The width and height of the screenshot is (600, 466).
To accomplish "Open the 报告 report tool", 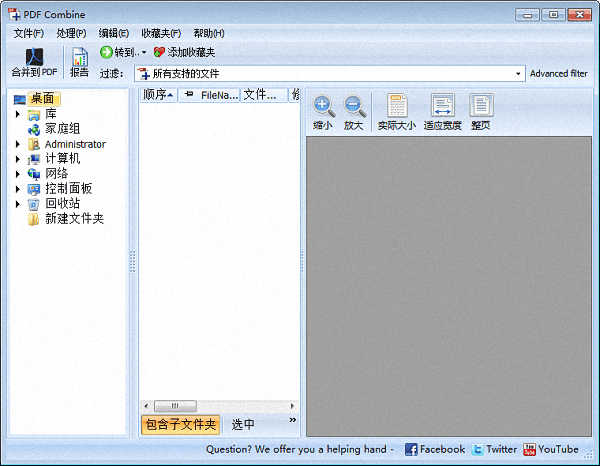I will pyautogui.click(x=80, y=62).
